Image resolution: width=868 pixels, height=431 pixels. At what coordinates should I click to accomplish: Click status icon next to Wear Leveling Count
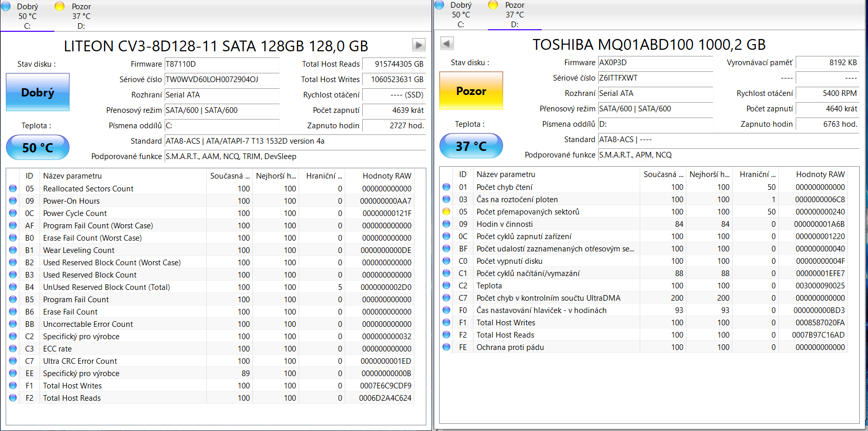click(13, 250)
